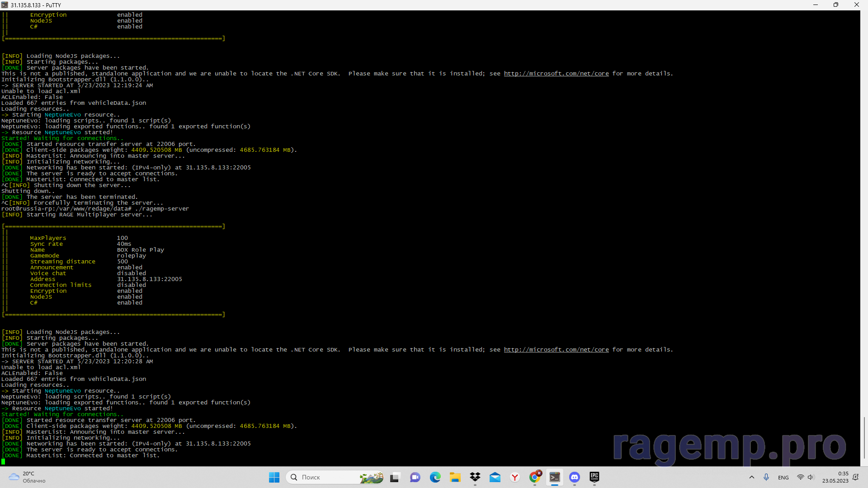Open Dropbox from the taskbar
Viewport: 868px width, 488px height.
pos(475,477)
